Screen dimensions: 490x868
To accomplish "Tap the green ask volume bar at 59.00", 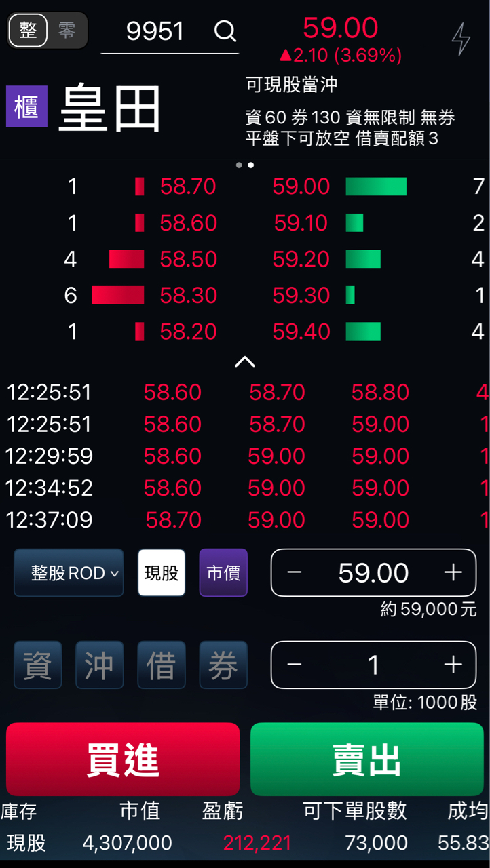I will (x=376, y=186).
